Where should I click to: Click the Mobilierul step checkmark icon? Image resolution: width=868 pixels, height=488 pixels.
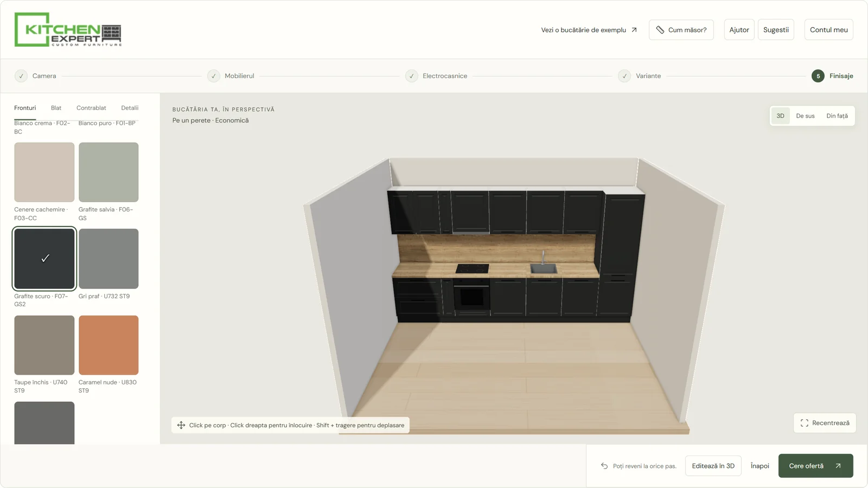[x=214, y=76]
